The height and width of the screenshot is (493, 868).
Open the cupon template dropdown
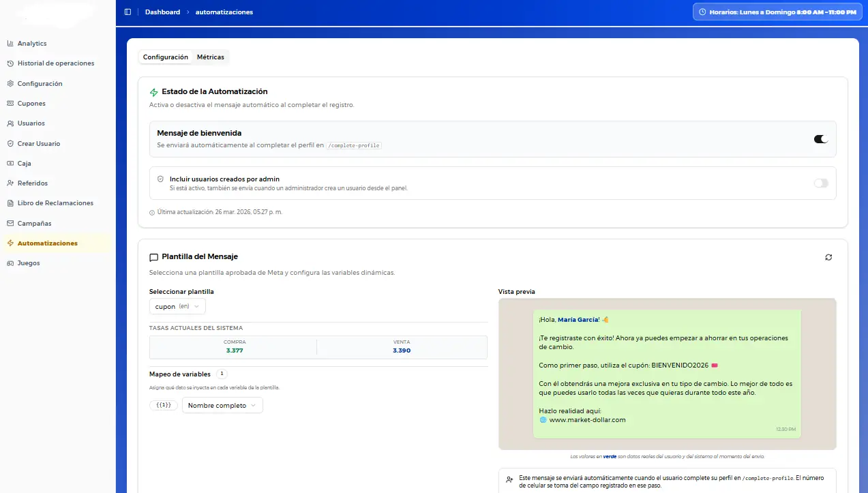(177, 307)
